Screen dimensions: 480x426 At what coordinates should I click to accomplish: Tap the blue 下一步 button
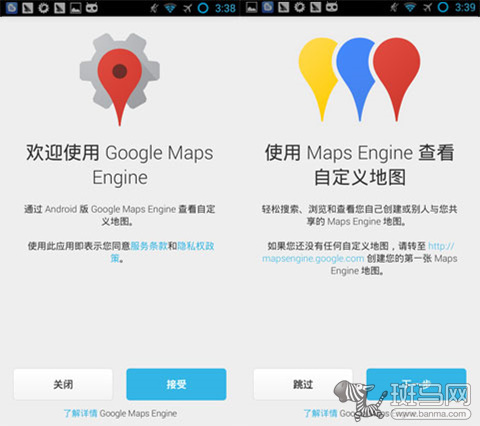pyautogui.click(x=416, y=384)
